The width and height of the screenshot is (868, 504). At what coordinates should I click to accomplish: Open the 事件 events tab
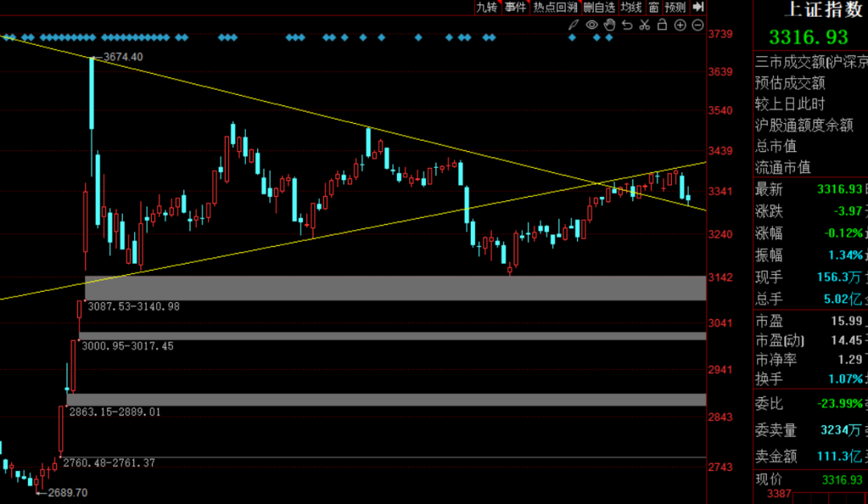[x=515, y=7]
